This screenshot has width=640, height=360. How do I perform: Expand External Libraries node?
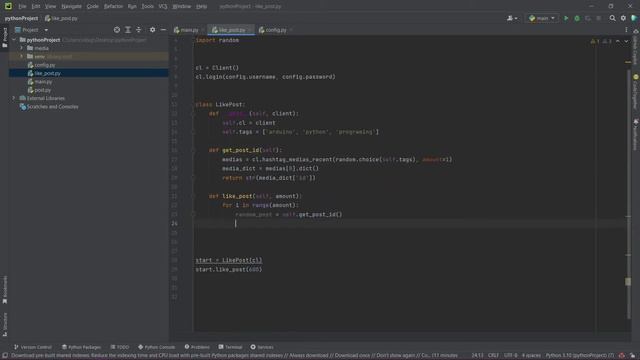14,98
